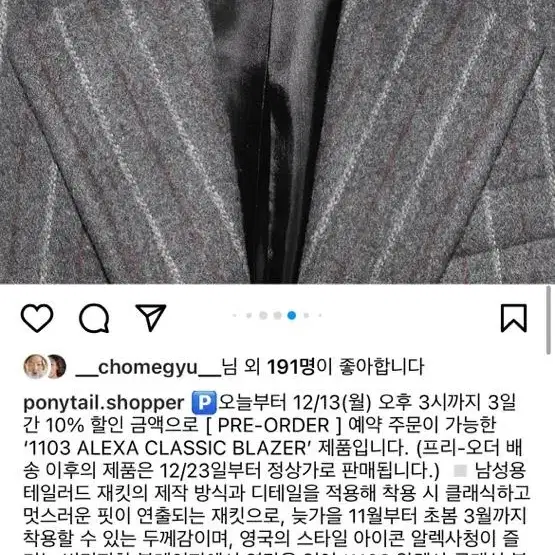The height and width of the screenshot is (555, 555).
Task: Open the right liker's profile avatar
Action: click(x=57, y=366)
